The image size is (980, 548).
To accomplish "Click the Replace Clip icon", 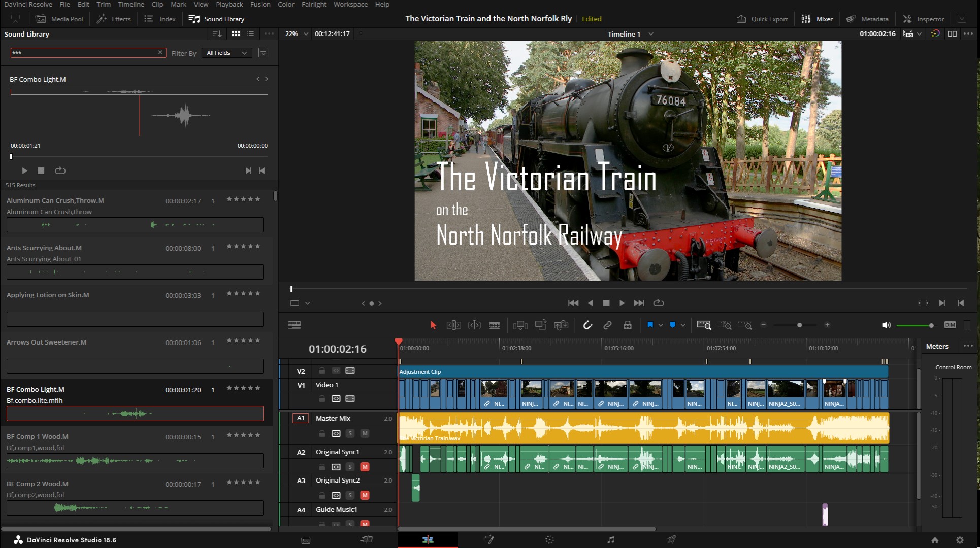I will click(561, 325).
